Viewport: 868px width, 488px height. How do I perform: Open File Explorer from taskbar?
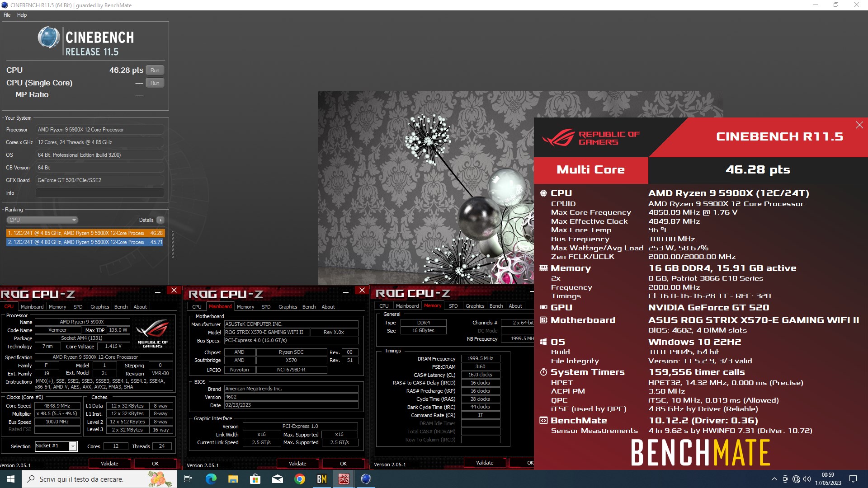coord(233,479)
